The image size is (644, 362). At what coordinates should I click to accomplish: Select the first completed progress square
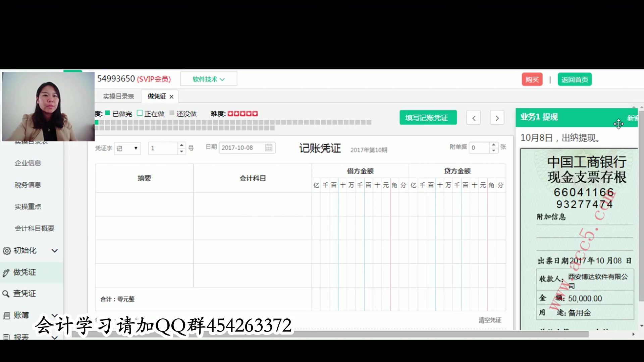[x=97, y=122]
